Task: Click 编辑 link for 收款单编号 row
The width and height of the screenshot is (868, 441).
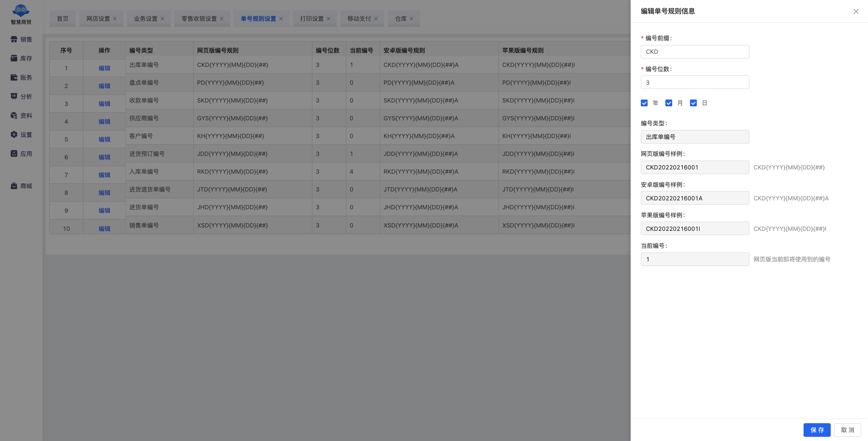Action: pos(104,104)
